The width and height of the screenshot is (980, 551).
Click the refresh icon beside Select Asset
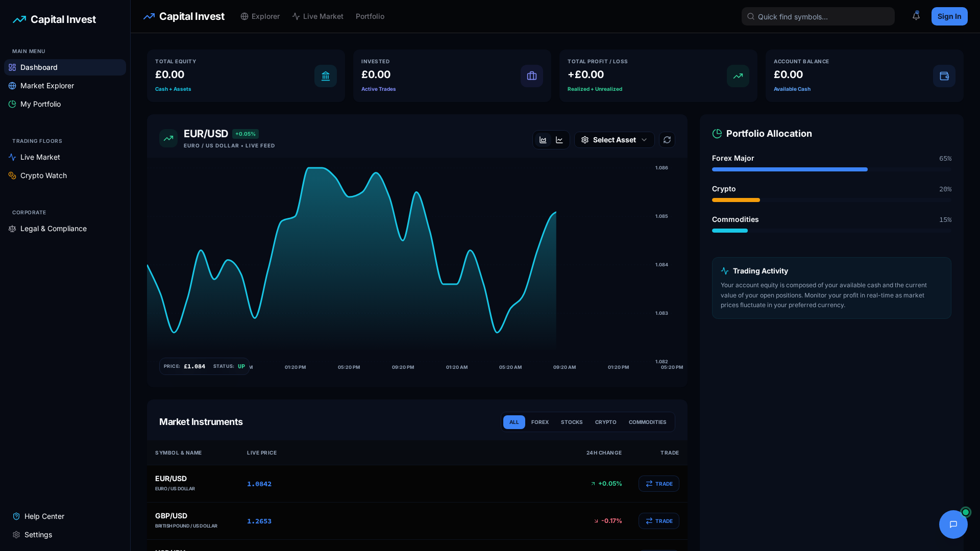[667, 140]
